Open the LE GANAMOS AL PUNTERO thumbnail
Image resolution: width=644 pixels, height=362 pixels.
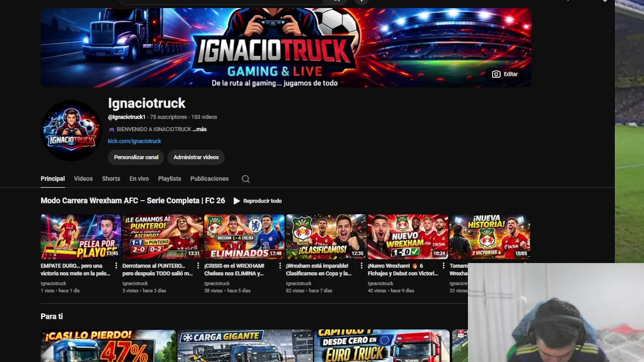click(163, 237)
